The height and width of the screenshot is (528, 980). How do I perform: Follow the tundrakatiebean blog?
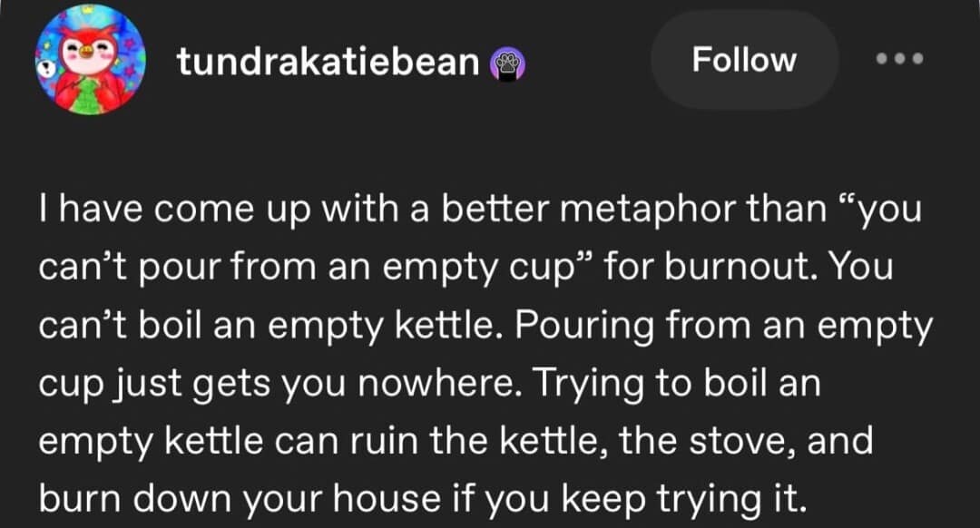(x=743, y=60)
